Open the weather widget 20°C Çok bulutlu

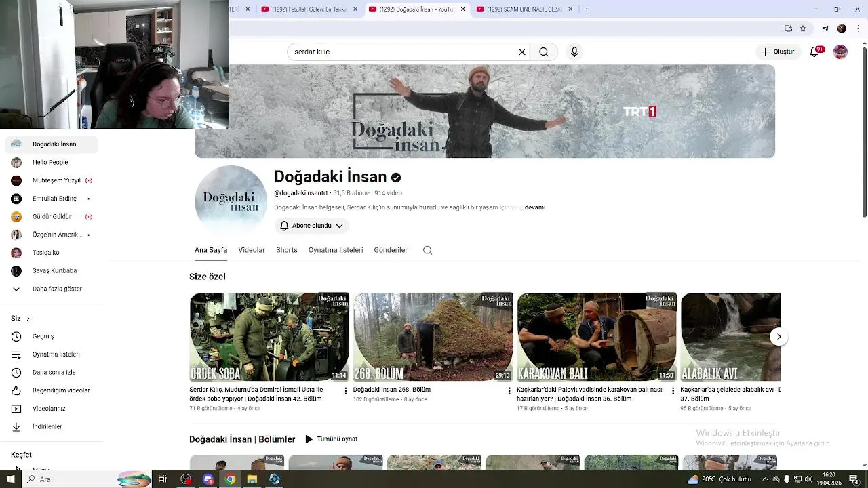coord(719,479)
